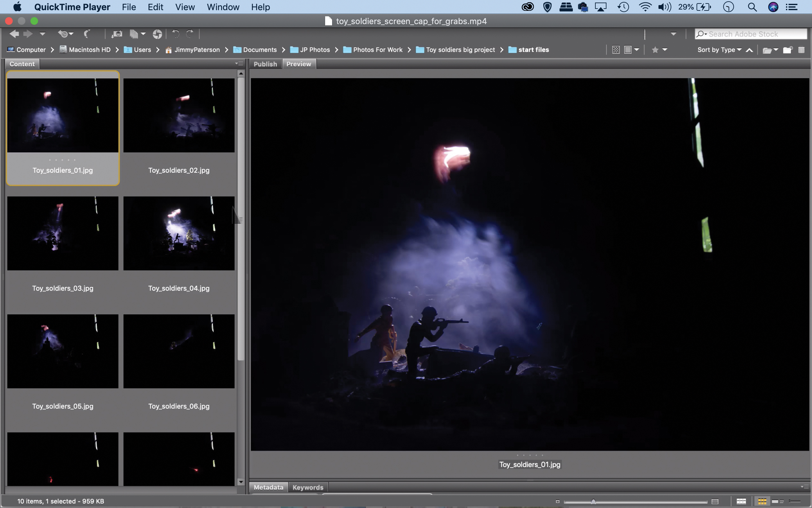Open the workspace switcher dropdown arrow
The height and width of the screenshot is (508, 812).
pyautogui.click(x=673, y=34)
